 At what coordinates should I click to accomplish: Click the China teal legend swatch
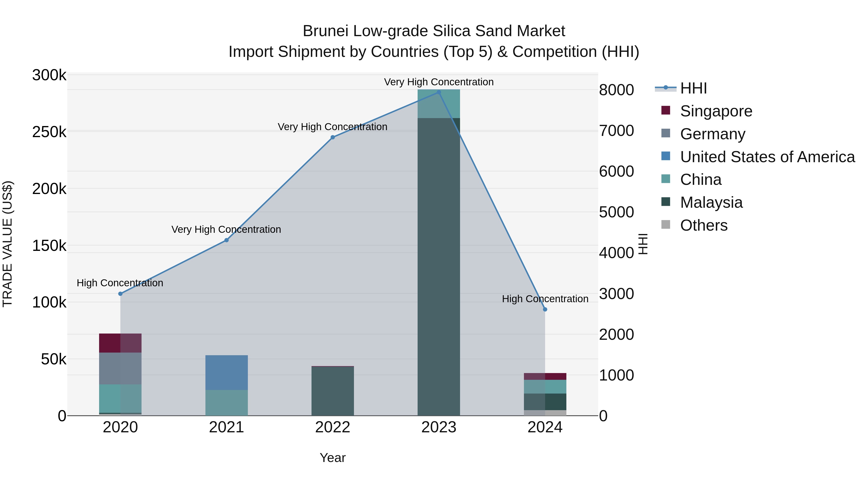tap(666, 179)
